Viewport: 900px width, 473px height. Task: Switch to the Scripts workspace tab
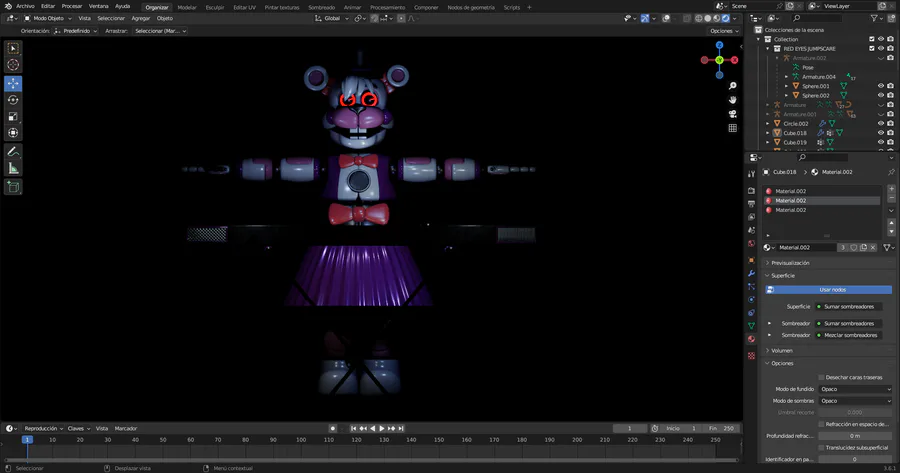pos(511,7)
